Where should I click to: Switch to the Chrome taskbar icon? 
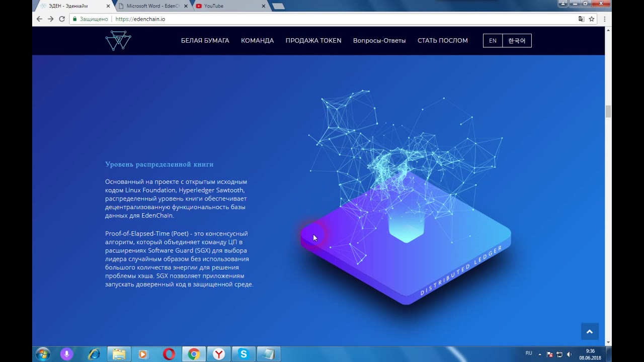pos(194,354)
